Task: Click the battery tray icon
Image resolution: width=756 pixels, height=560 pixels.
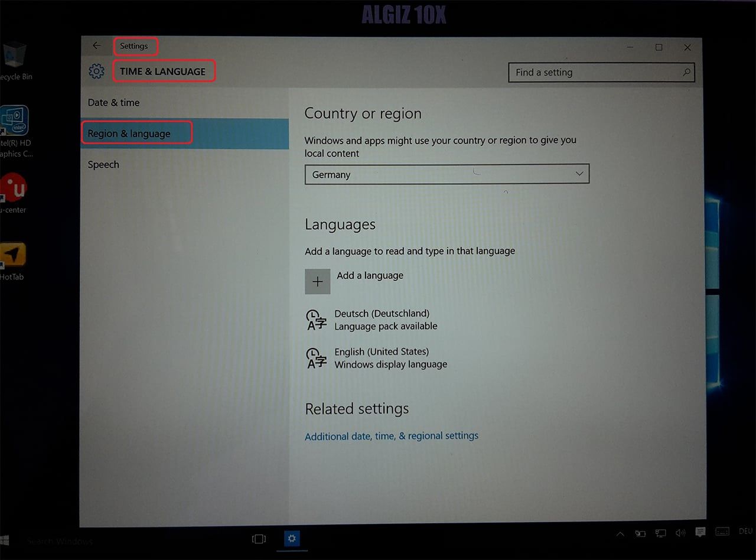Action: 640,533
